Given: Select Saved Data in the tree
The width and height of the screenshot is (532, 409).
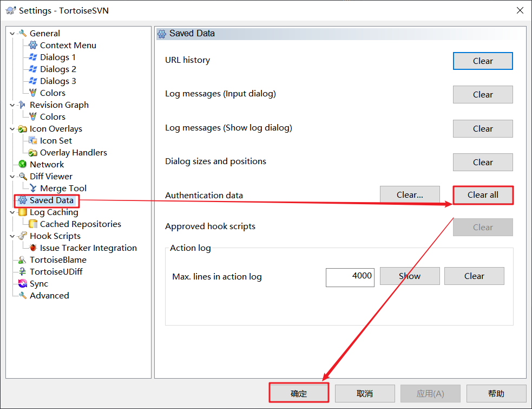Looking at the screenshot, I should pos(51,200).
